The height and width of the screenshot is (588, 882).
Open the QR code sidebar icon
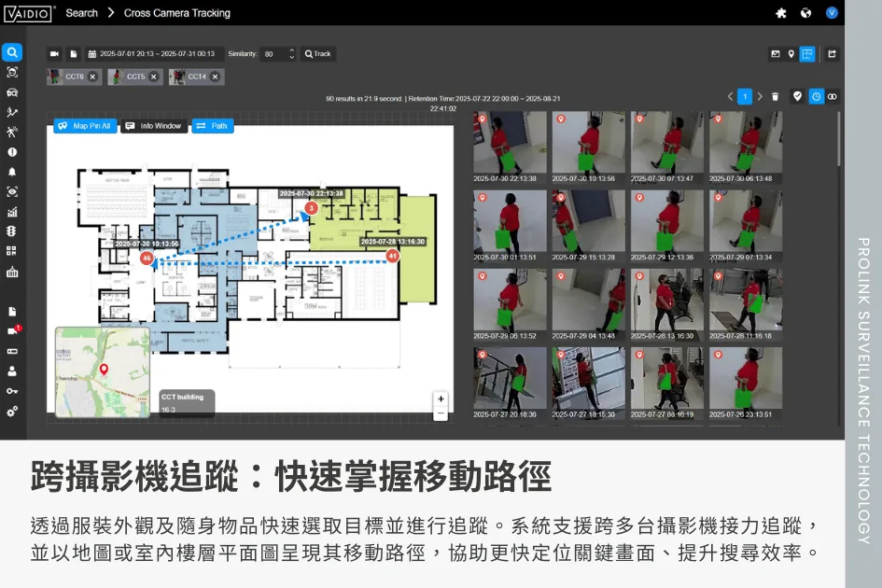click(12, 251)
